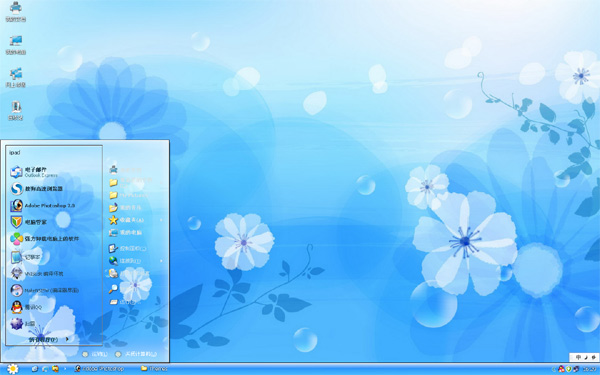Toggle Chinese input mode on language bar
600x375 pixels.
[579, 357]
